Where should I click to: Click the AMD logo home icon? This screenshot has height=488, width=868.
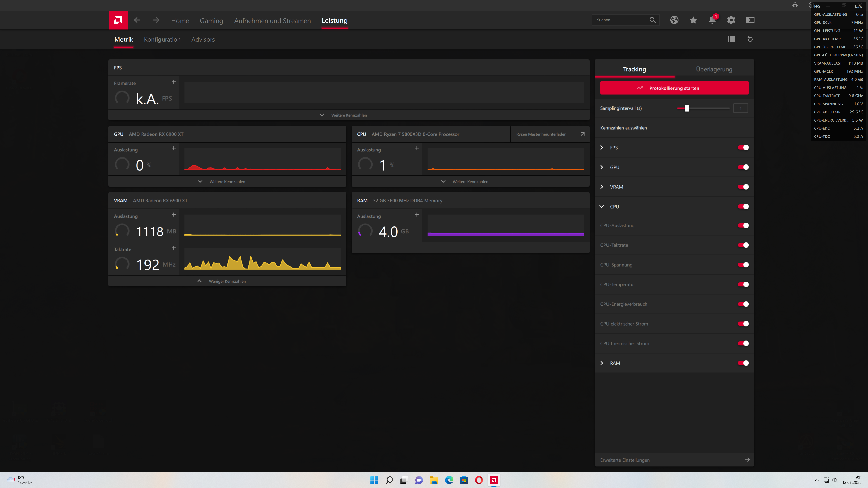(118, 20)
